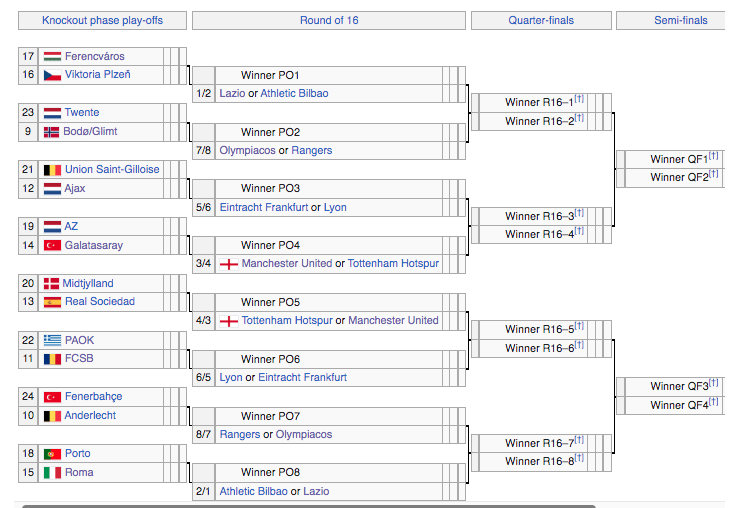The width and height of the screenshot is (739, 508).
Task: Open the PAOK team link
Action: tap(79, 340)
